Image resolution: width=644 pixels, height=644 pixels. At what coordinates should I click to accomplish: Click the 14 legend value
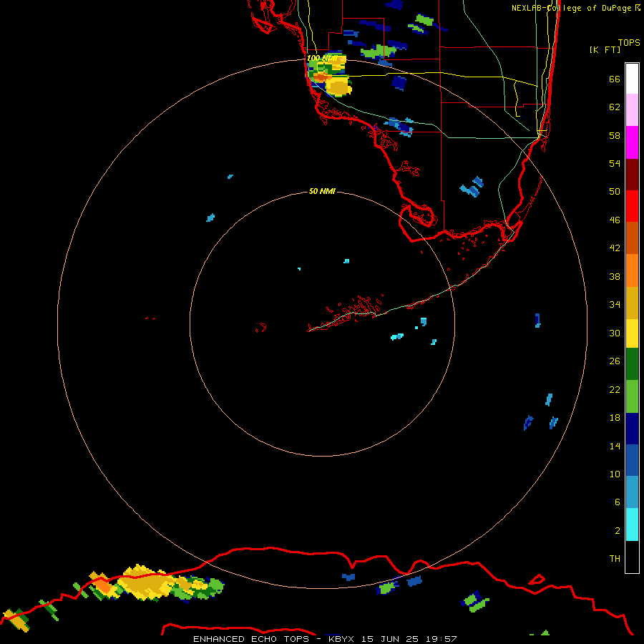(615, 446)
